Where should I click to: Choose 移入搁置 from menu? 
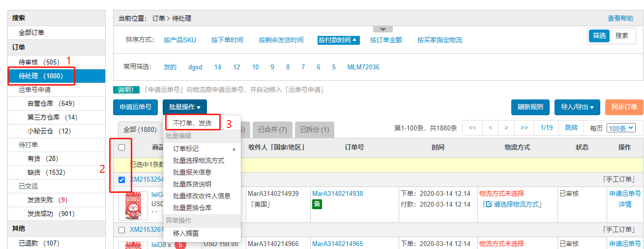click(x=186, y=233)
